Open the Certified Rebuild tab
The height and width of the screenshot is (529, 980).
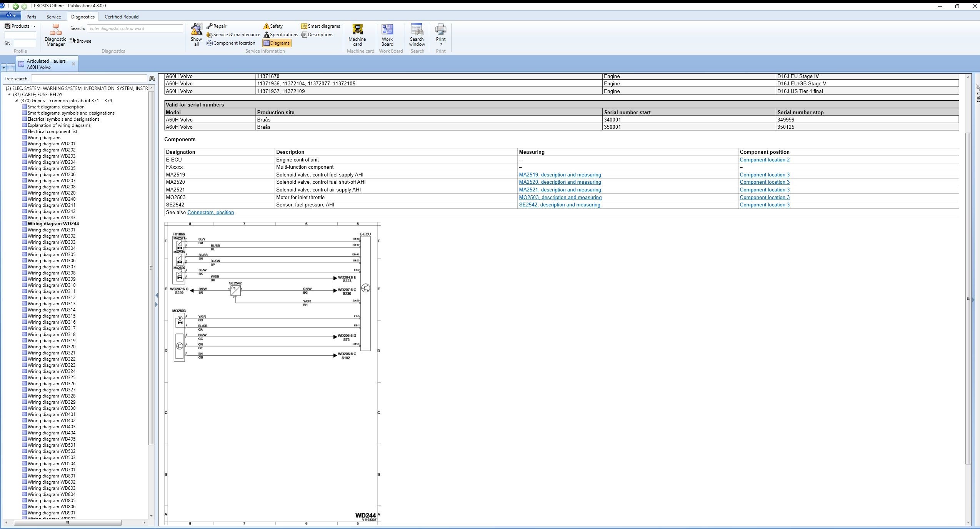pyautogui.click(x=122, y=17)
